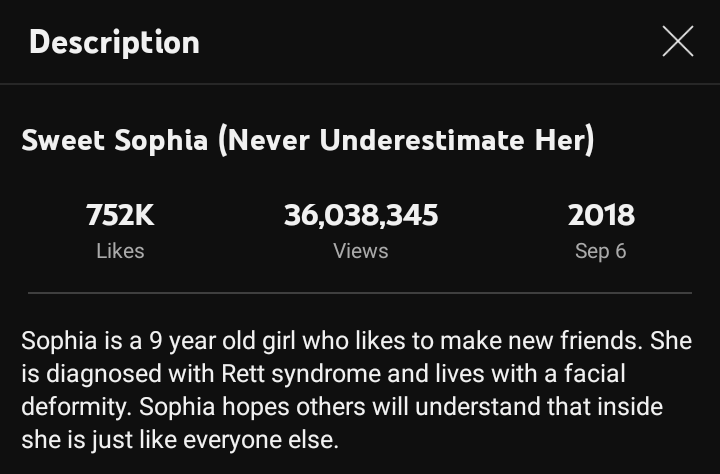This screenshot has width=720, height=474.
Task: Select the 36,038,345 view count
Action: [x=360, y=214]
